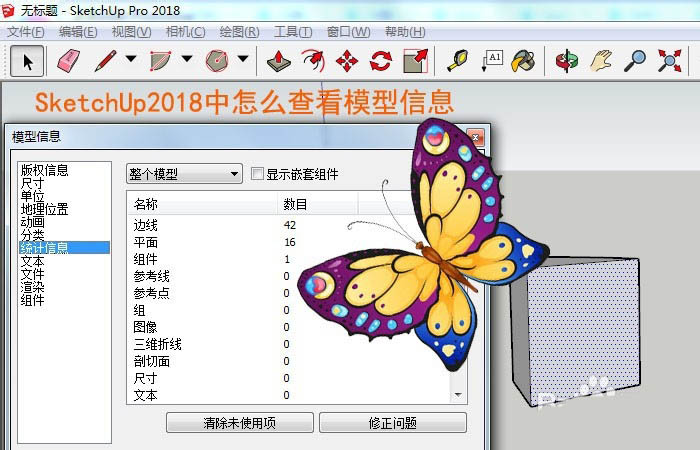Enable the 显示嵌套组件 checkbox
The width and height of the screenshot is (700, 450).
click(257, 174)
